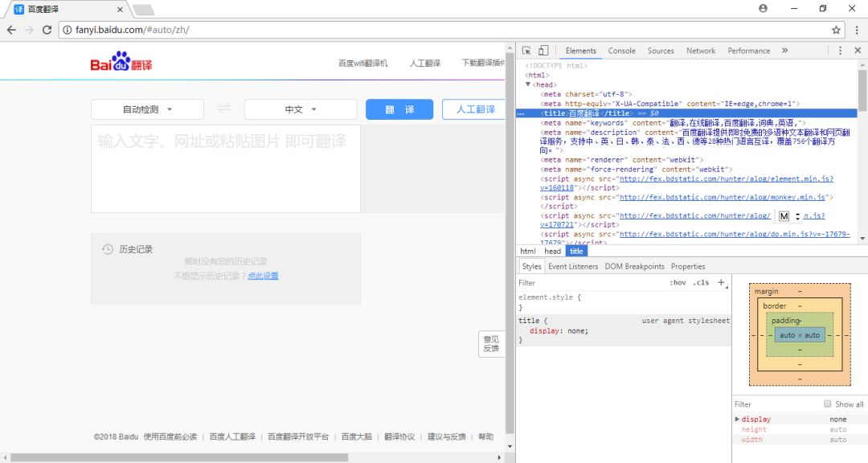This screenshot has height=463, width=868.
Task: Select the html breadcrumb node
Action: click(x=527, y=251)
